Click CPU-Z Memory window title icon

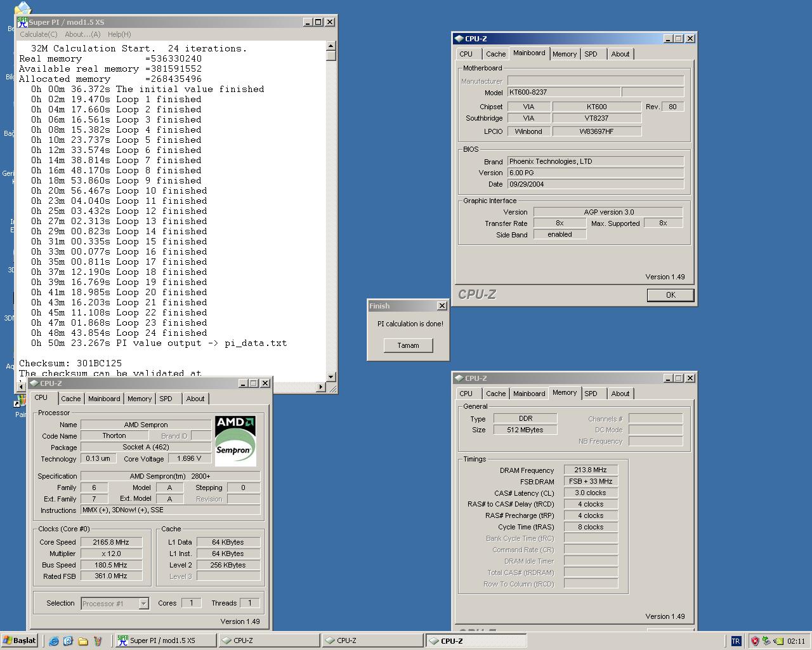459,378
